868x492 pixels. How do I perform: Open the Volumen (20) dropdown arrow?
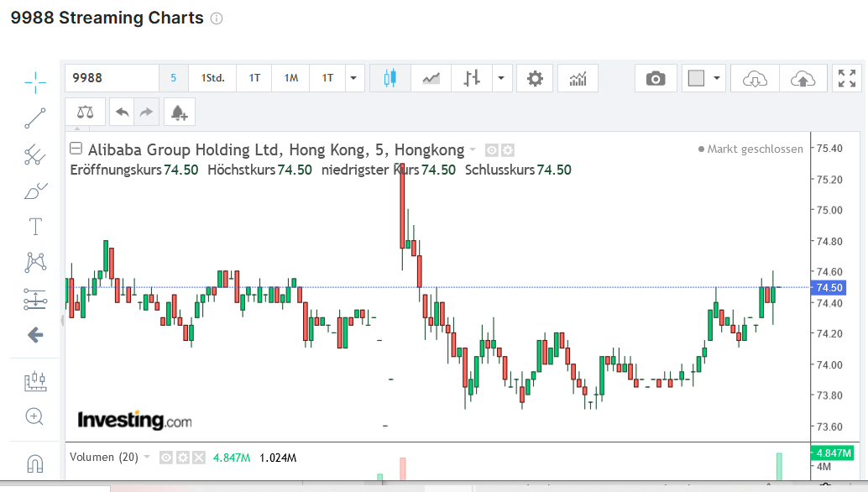pos(147,457)
